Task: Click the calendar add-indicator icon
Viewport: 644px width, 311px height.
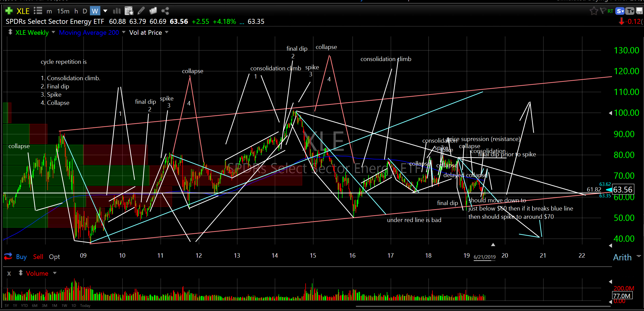Action: (x=129, y=11)
